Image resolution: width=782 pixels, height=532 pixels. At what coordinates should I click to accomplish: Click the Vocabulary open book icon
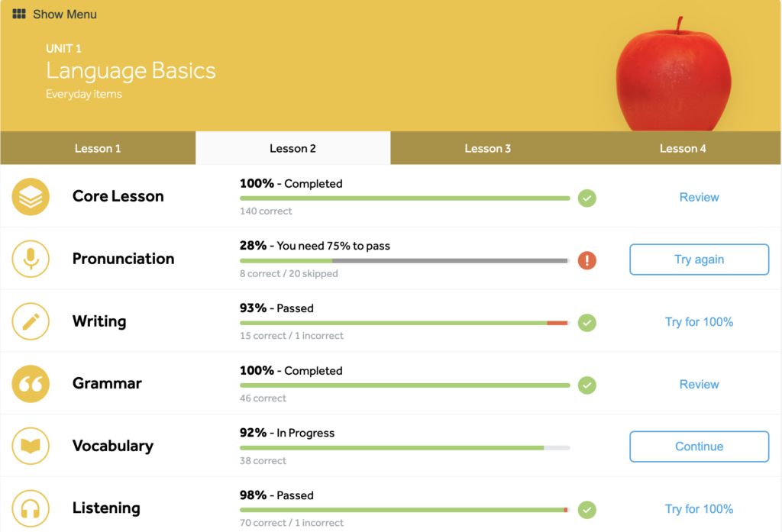tap(31, 447)
